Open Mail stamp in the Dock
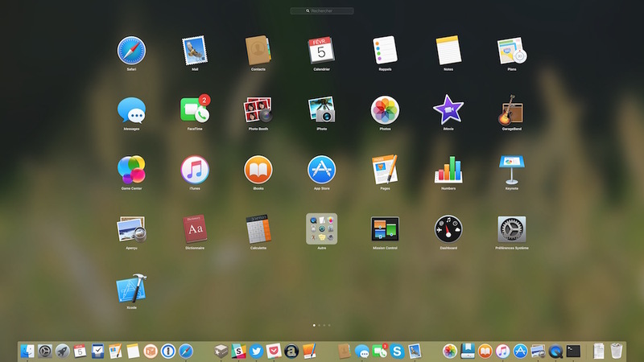The image size is (644, 362). 415,352
